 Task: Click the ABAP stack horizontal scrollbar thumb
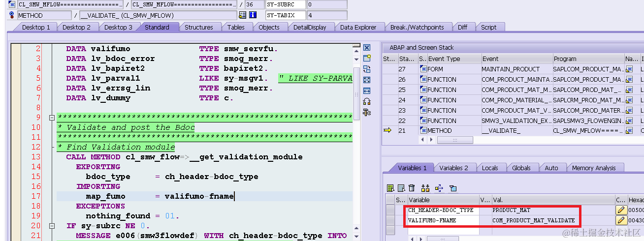[x=455, y=140]
